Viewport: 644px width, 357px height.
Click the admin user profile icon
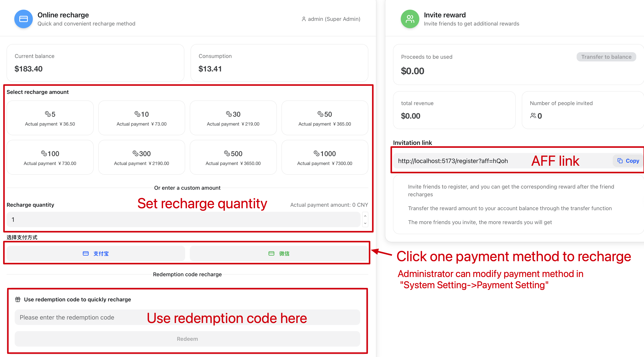pos(303,19)
